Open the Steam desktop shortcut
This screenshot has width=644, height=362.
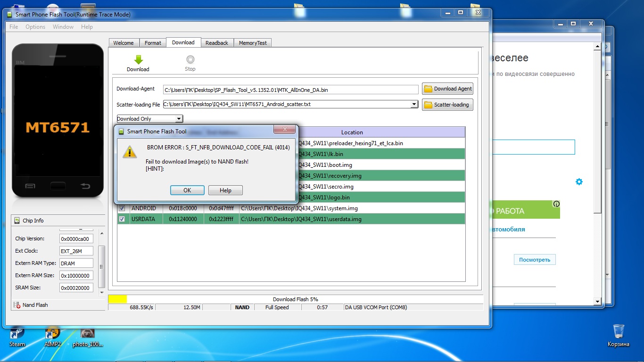[17, 333]
